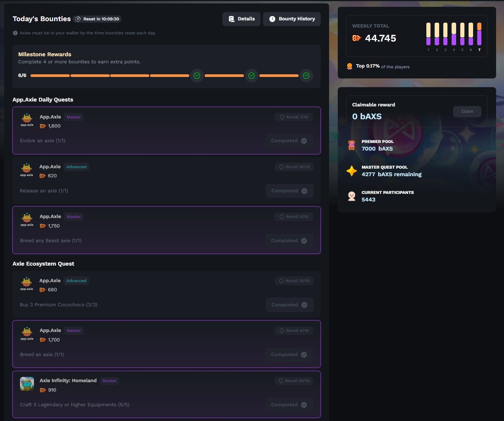Click the Axie Infinity: Homeland game thumbnail
The width and height of the screenshot is (504, 421).
(x=27, y=384)
